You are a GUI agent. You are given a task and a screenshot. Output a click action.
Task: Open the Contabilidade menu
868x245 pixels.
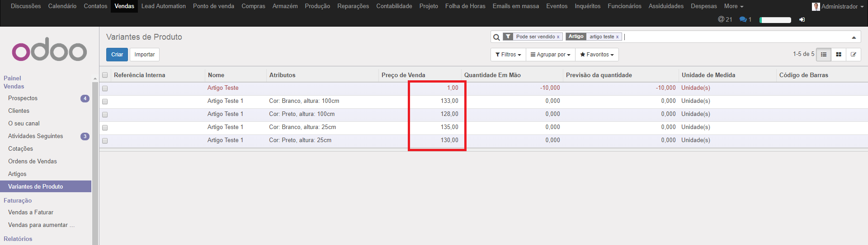click(394, 6)
